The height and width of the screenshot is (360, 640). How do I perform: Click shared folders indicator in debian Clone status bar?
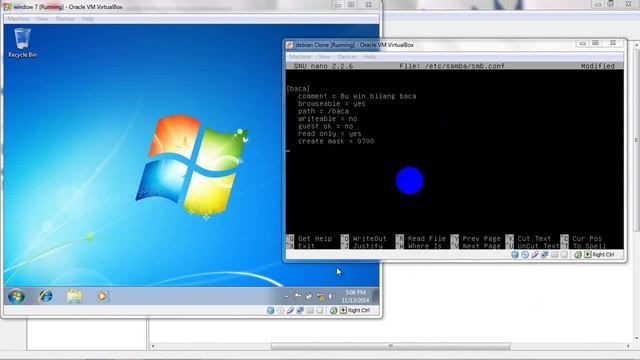(x=554, y=255)
